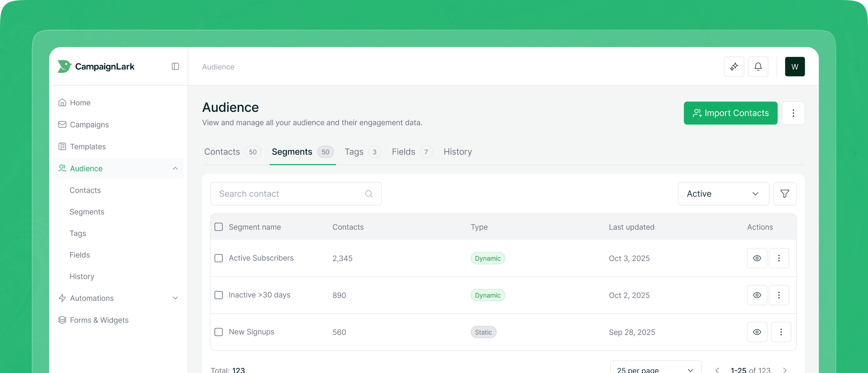This screenshot has height=373, width=868.
Task: Click the filter funnel icon
Action: tap(784, 194)
